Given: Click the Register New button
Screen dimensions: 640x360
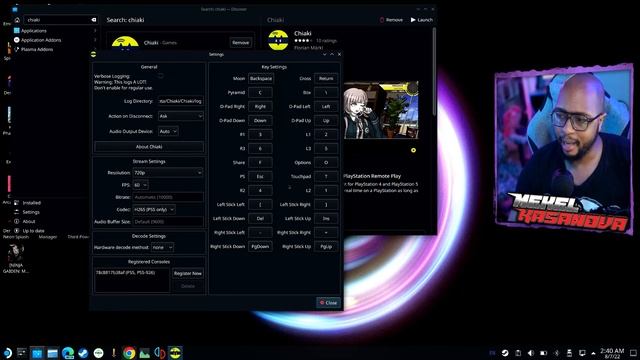Looking at the screenshot, I should coord(188,273).
